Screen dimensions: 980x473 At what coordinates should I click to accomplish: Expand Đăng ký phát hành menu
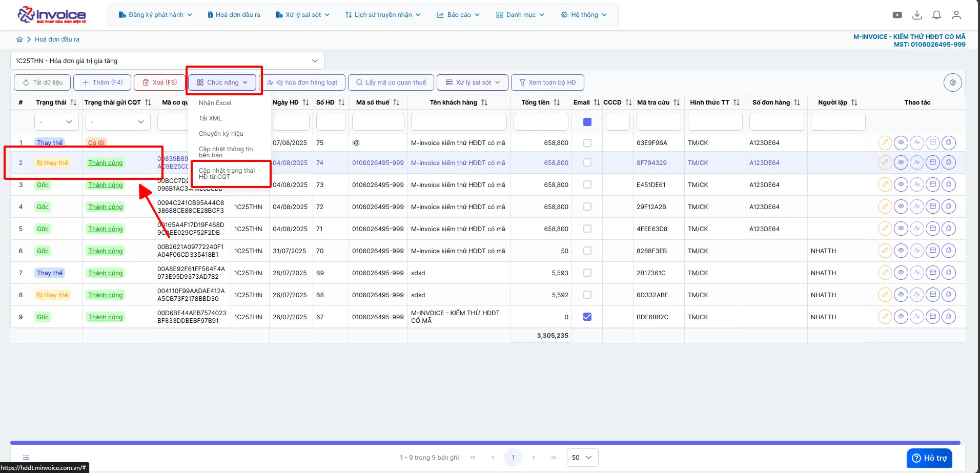tap(155, 15)
